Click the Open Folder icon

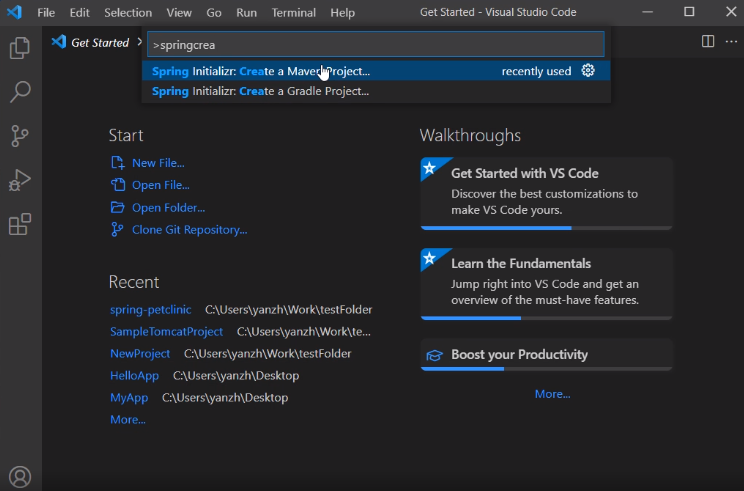point(117,207)
